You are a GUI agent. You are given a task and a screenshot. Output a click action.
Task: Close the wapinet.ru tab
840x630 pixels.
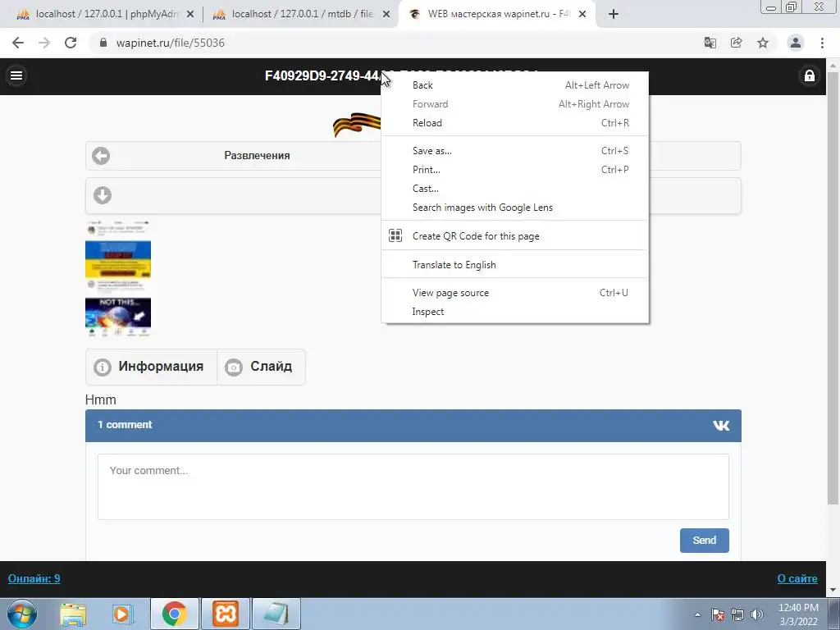pos(582,14)
